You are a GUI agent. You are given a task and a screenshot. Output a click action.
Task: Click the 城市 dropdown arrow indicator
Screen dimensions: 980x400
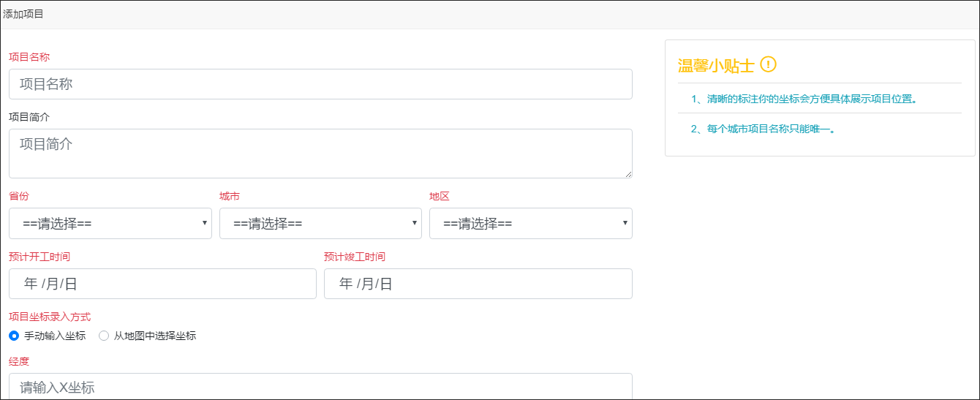[x=415, y=223]
